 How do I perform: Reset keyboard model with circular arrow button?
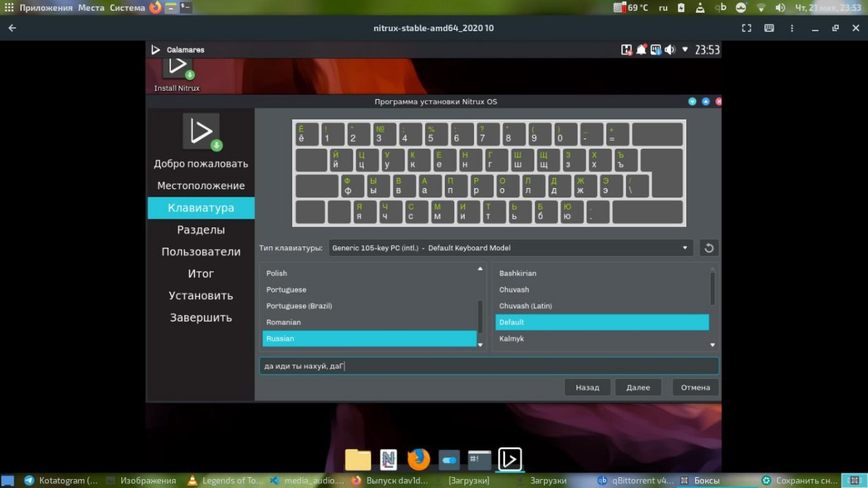709,248
